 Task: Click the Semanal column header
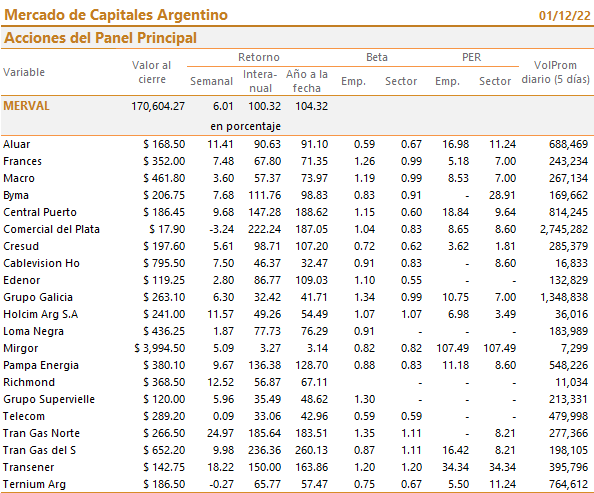(x=211, y=81)
